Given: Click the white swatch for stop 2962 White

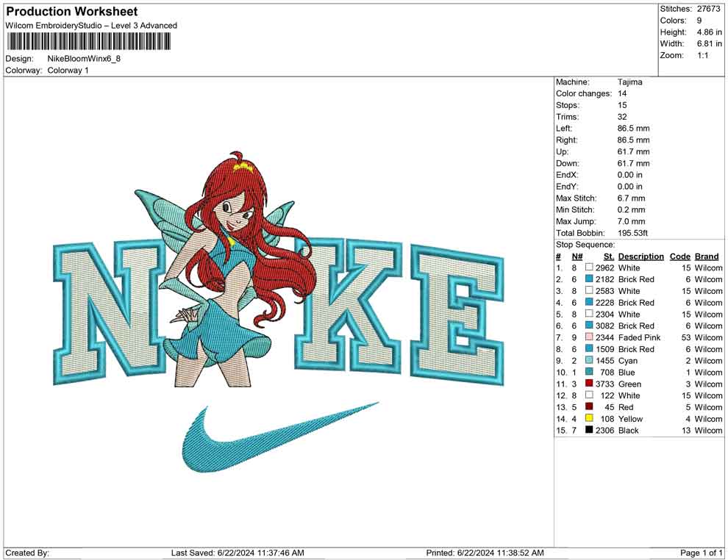Looking at the screenshot, I should [x=589, y=268].
